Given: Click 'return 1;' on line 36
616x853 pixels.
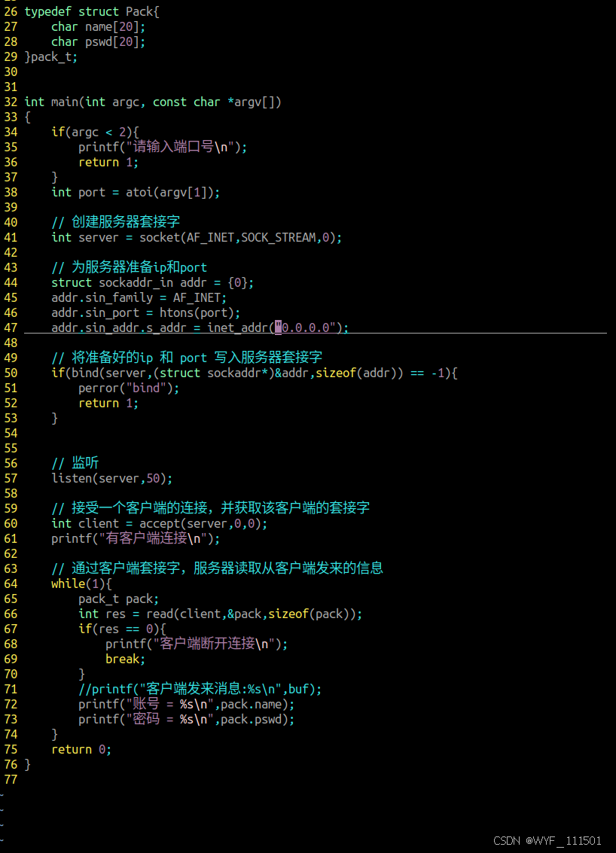Looking at the screenshot, I should [108, 162].
